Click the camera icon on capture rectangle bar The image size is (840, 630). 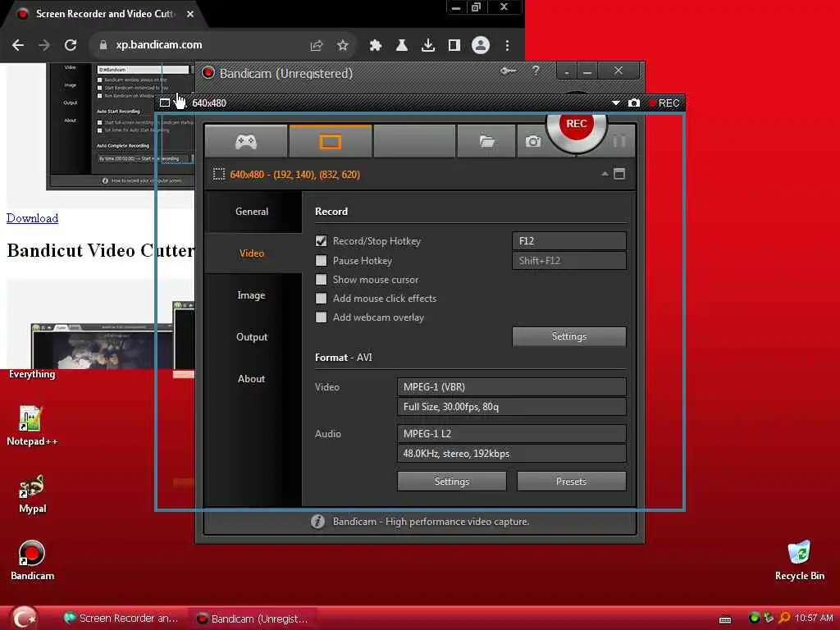[x=634, y=103]
